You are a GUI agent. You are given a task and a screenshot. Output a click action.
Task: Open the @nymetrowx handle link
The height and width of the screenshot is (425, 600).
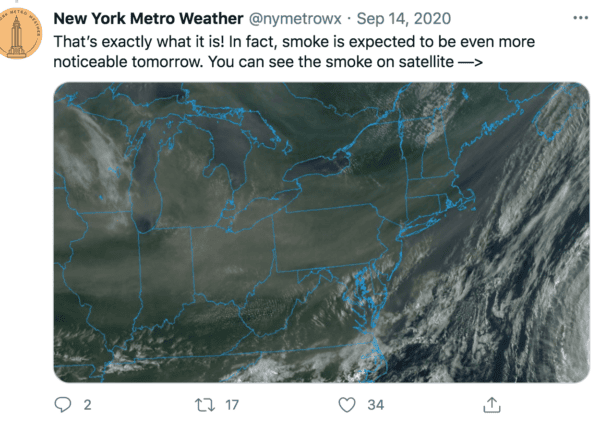pyautogui.click(x=295, y=19)
